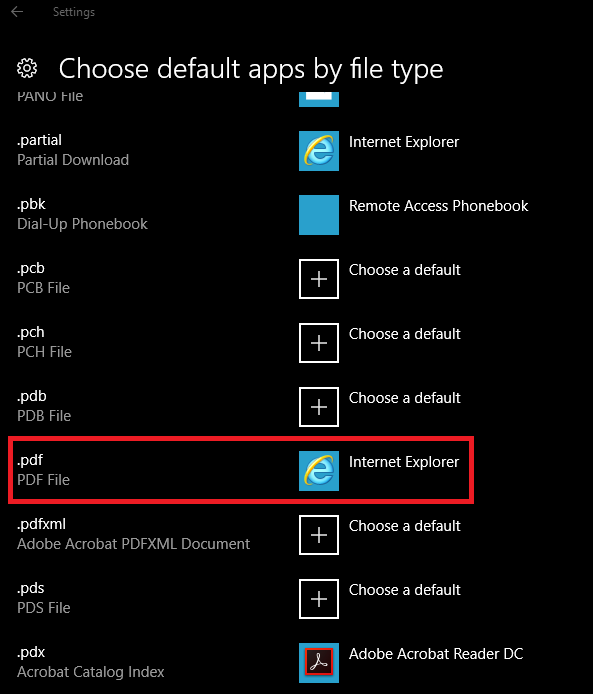Click the plus icon for .pds

(x=319, y=599)
